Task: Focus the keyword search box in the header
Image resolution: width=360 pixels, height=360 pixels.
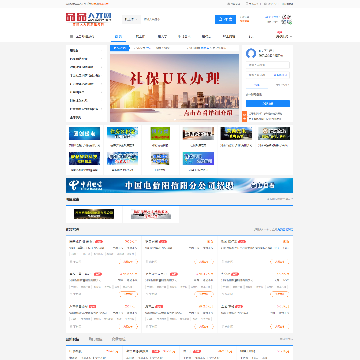Action: [x=177, y=19]
